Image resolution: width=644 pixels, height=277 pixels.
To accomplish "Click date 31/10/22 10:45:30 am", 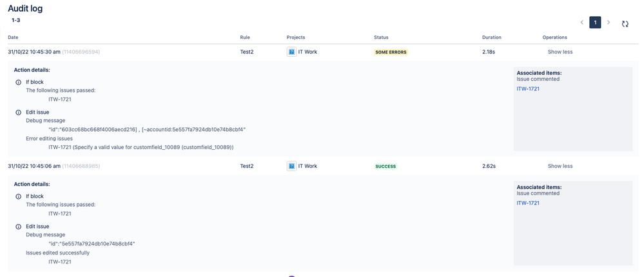I will 34,52.
